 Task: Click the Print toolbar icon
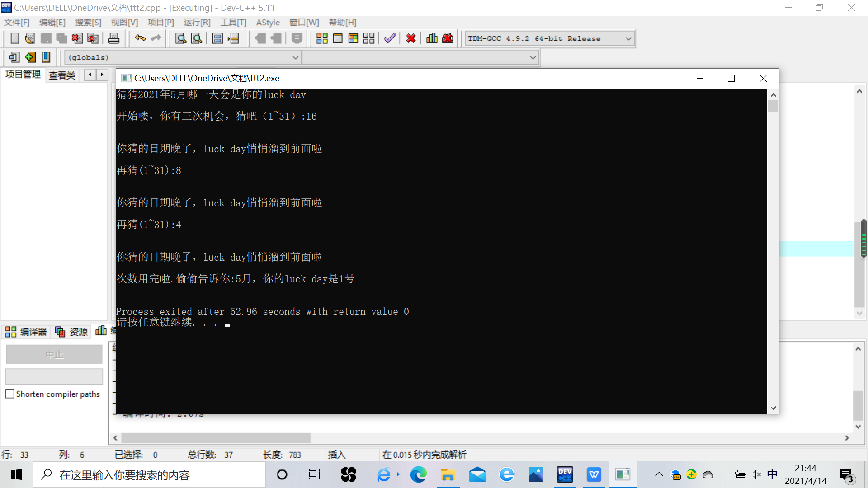(x=114, y=38)
